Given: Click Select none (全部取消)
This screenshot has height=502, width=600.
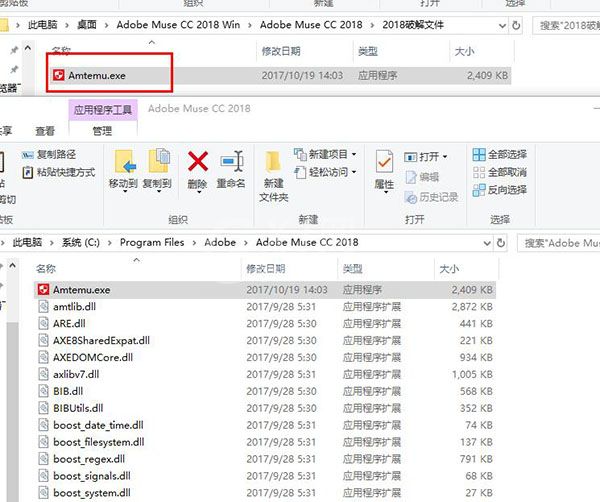Looking at the screenshot, I should point(500,172).
